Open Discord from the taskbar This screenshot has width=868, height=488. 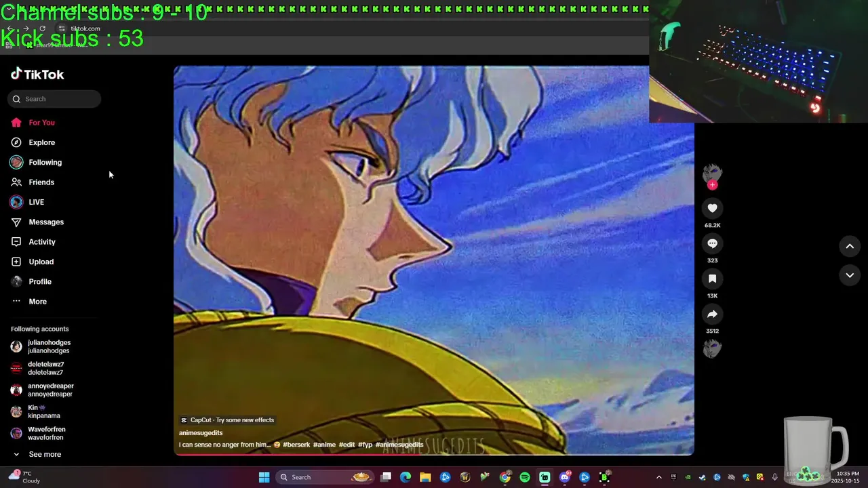click(565, 477)
